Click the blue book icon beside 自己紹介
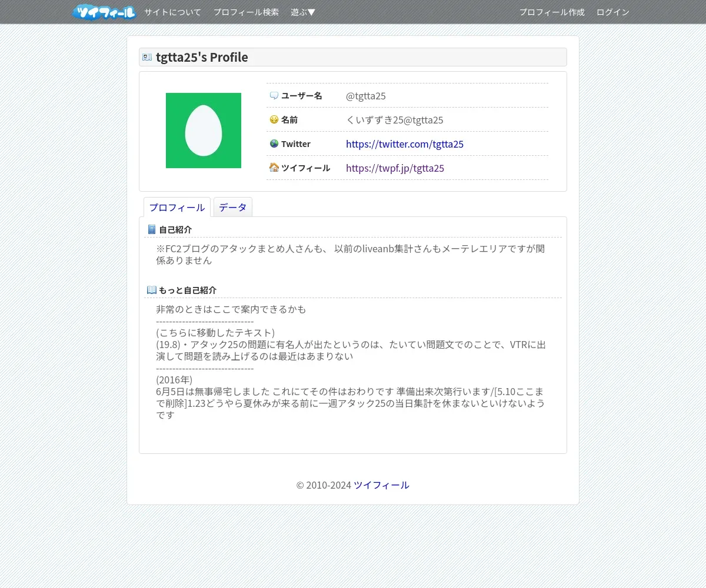Viewport: 706px width, 588px height. [152, 230]
